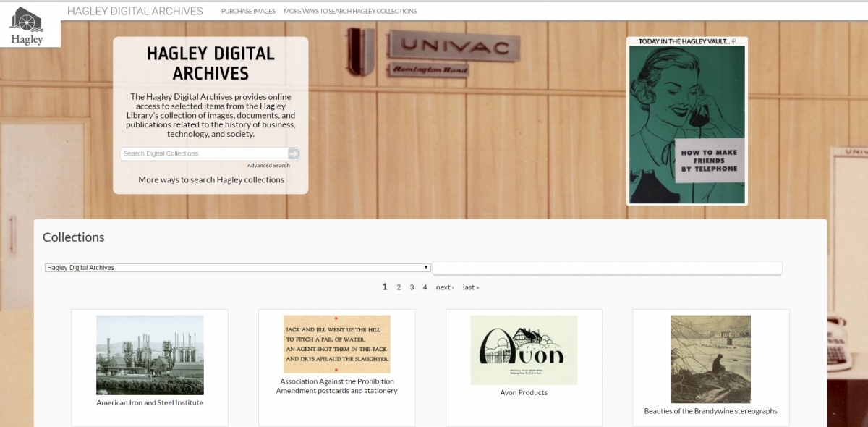Follow 'More ways to search Hagley collections' link
This screenshot has height=427, width=868.
pos(211,179)
